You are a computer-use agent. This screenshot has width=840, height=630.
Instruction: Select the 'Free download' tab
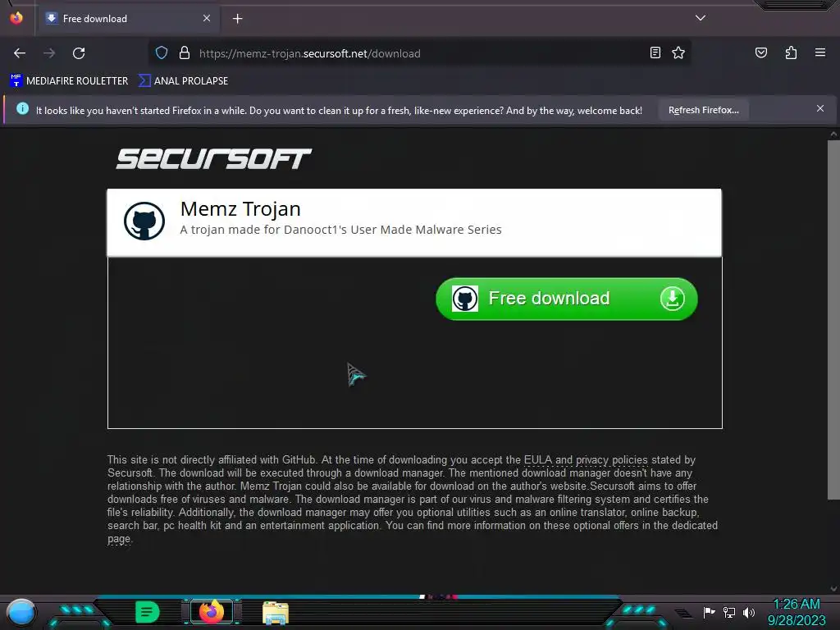[x=129, y=19]
